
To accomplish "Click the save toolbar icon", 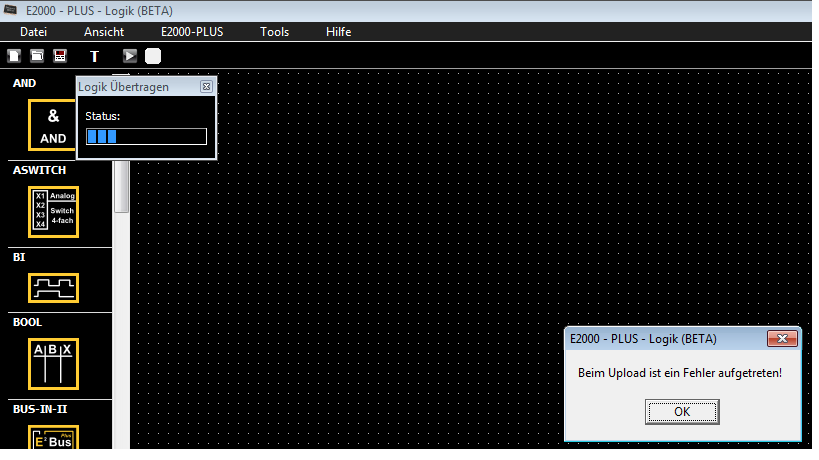I will click(x=60, y=56).
